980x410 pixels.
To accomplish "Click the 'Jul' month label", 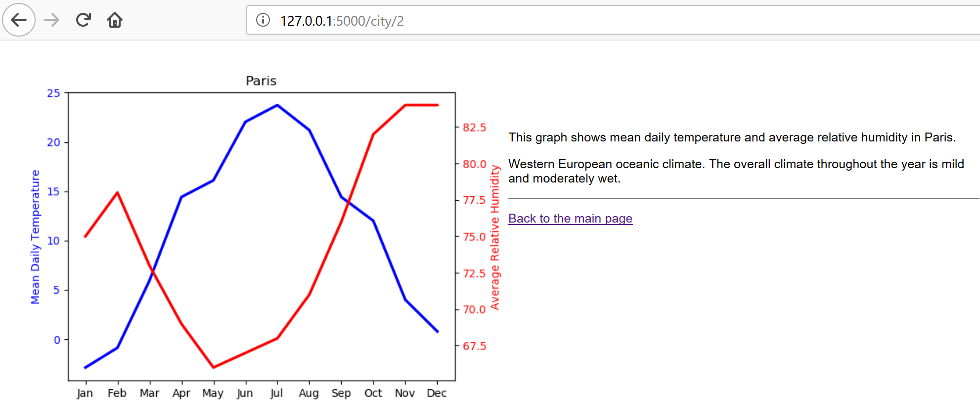I will [277, 393].
